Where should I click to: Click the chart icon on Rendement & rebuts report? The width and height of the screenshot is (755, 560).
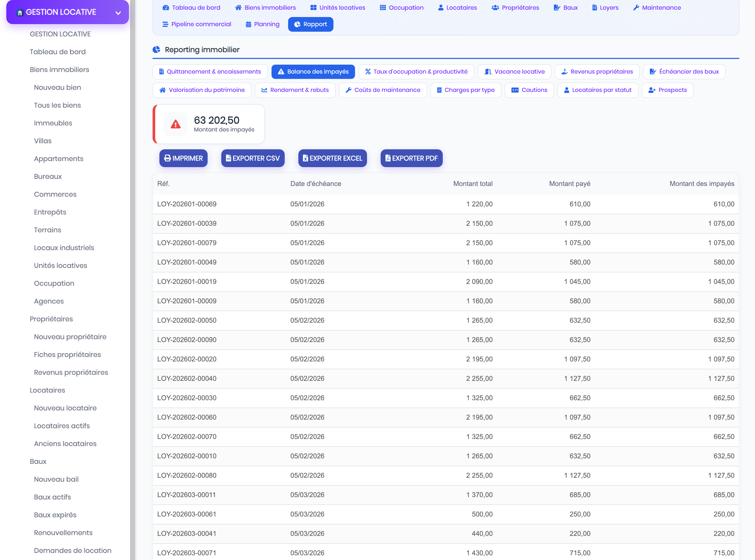[x=264, y=90]
